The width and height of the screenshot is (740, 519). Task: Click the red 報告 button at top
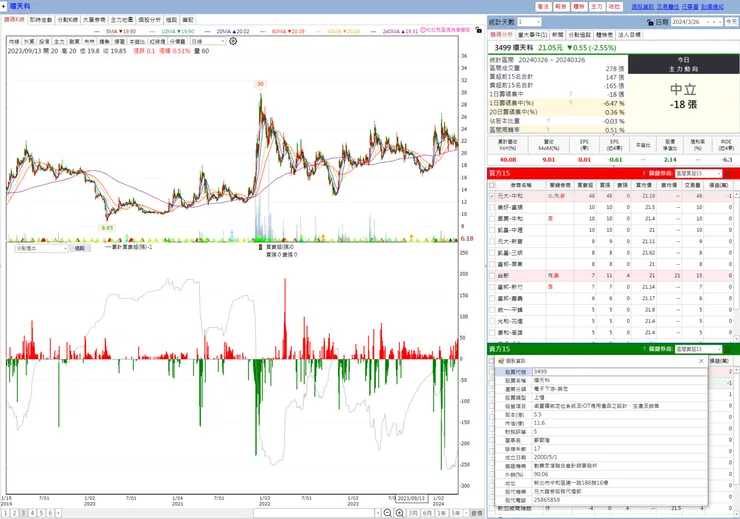point(561,7)
